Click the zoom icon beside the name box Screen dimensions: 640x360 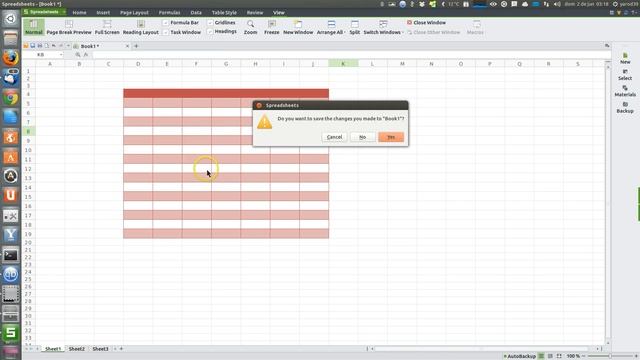(x=78, y=54)
